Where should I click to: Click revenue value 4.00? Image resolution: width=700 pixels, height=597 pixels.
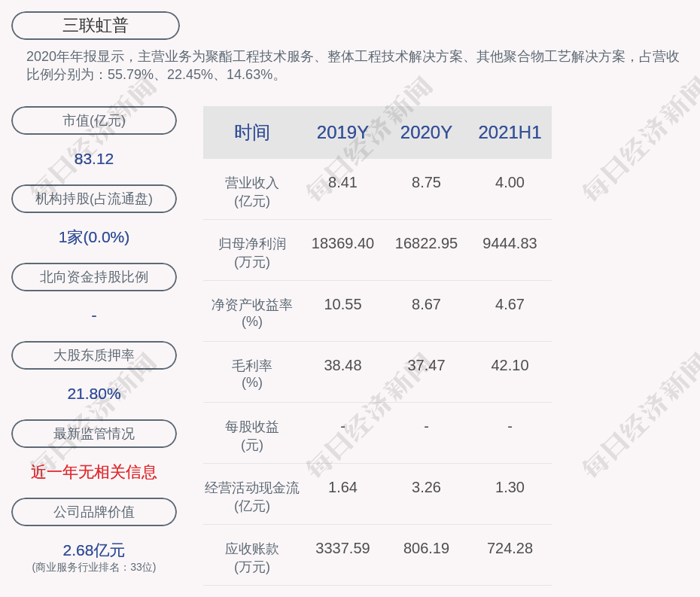pyautogui.click(x=510, y=183)
